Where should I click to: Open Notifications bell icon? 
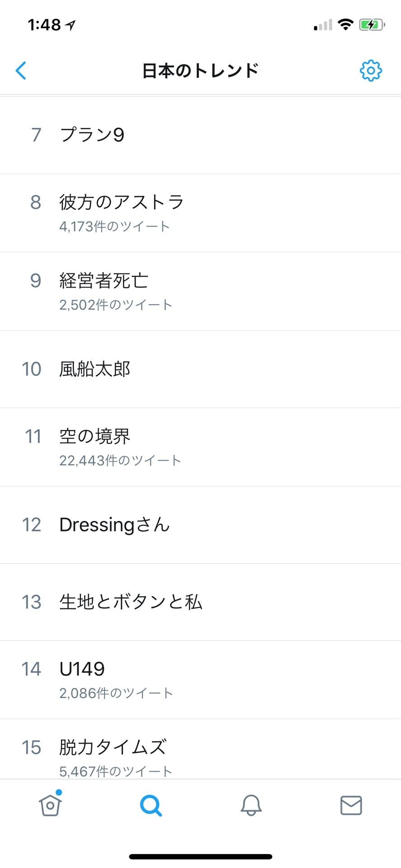click(x=251, y=805)
